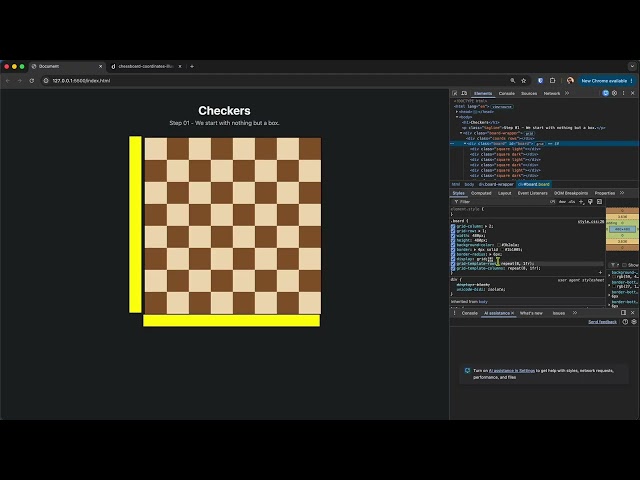Expand the head element node
Screen dimensions: 640x480
pos(457,112)
